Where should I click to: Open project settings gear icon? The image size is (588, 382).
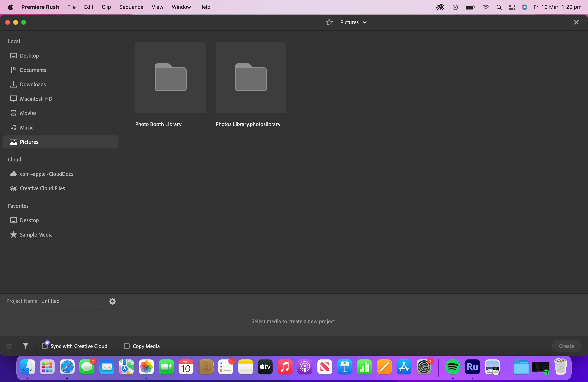(x=112, y=301)
